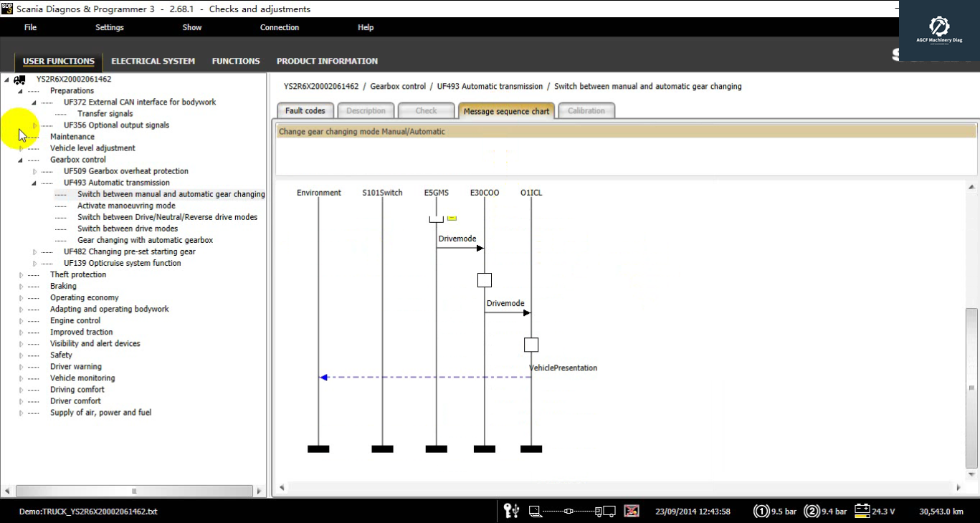The width and height of the screenshot is (980, 523).
Task: Expand UF482 Changing pre-set starting gear
Action: coord(34,252)
